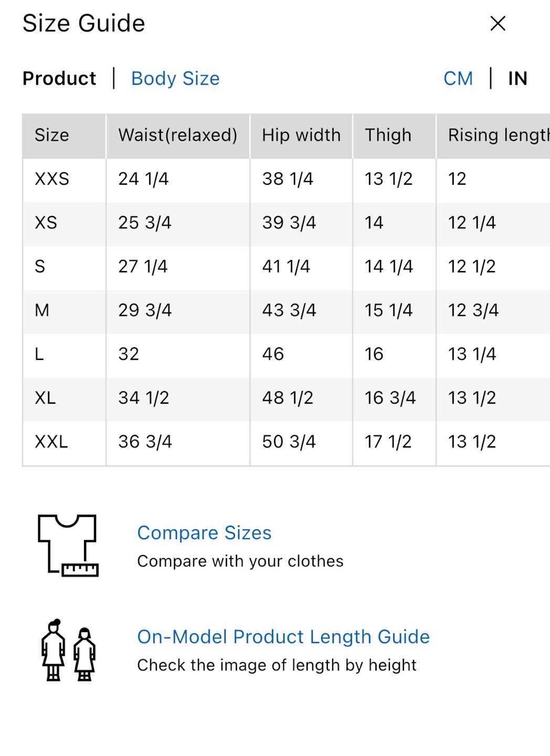The image size is (550, 756).
Task: Click the 'Compare with your clothes' text
Action: click(240, 561)
